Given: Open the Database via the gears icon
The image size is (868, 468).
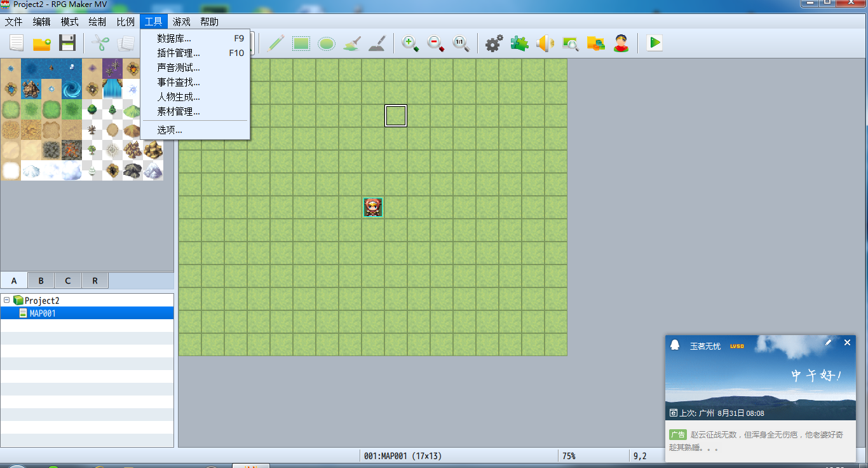Looking at the screenshot, I should pyautogui.click(x=494, y=43).
